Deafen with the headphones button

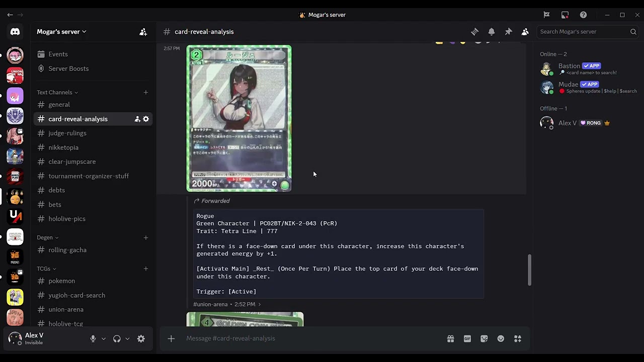pos(117,339)
